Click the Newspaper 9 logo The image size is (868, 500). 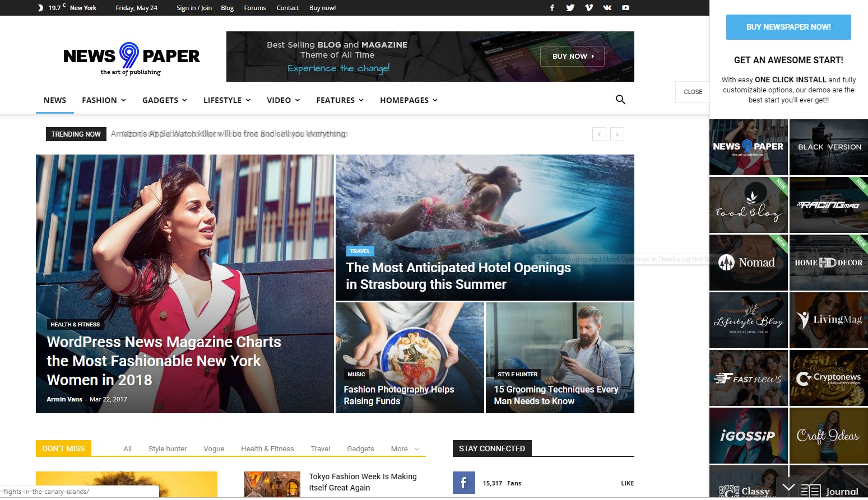pos(131,59)
